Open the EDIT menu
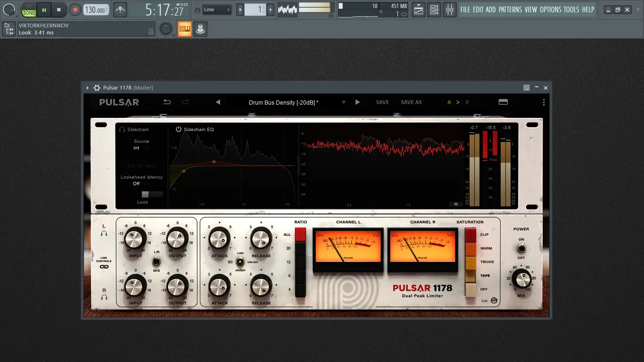Viewport: 644px width, 362px height. [478, 9]
